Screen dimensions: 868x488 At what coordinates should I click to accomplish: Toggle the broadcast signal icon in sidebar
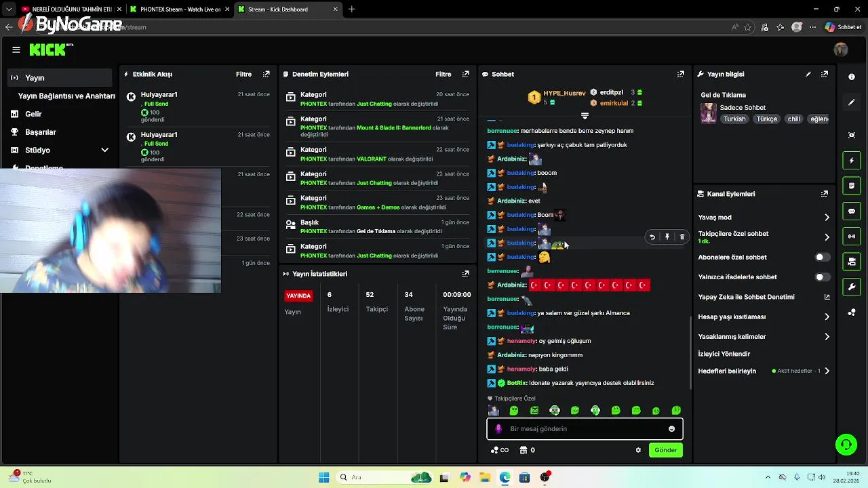tap(852, 237)
